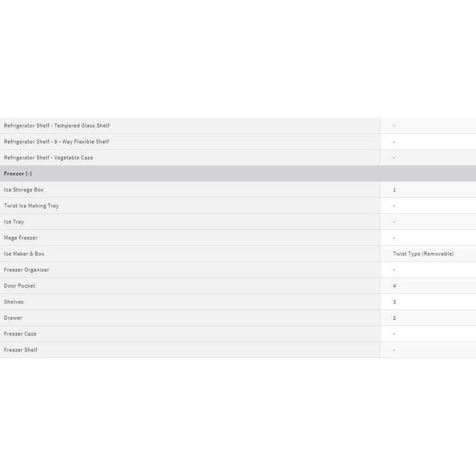476x476 pixels.
Task: Click the Vegetable Case row label
Action: (48, 158)
